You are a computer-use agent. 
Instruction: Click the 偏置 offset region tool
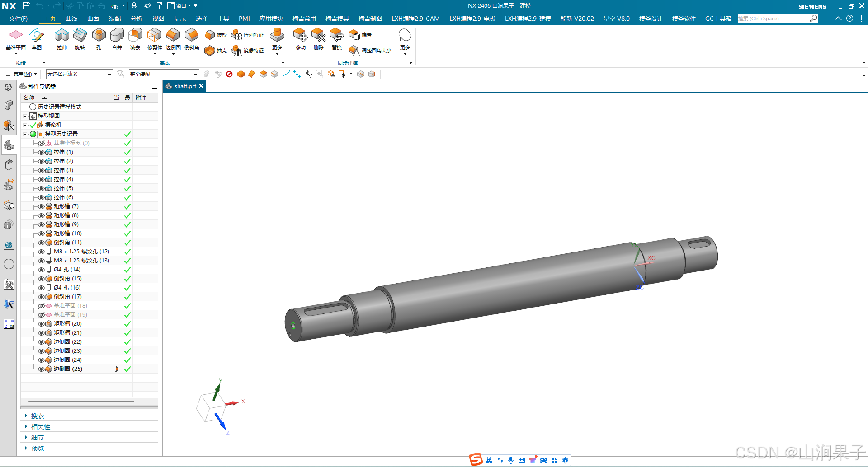[x=360, y=35]
